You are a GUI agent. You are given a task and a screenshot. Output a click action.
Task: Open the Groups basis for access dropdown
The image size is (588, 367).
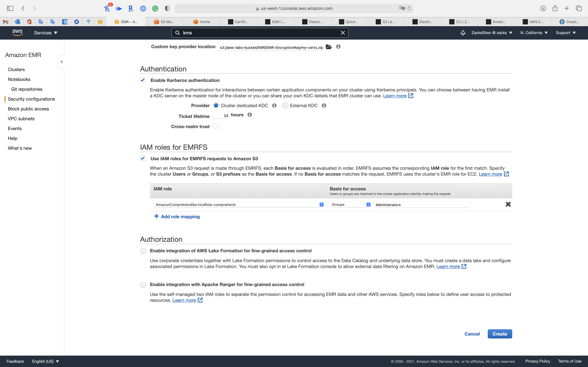(350, 205)
